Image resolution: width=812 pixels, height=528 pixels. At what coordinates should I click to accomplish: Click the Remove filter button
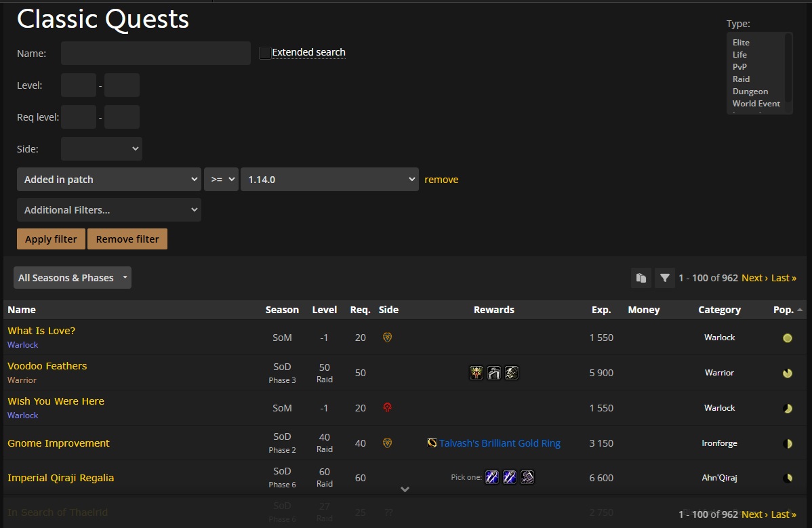tap(127, 239)
